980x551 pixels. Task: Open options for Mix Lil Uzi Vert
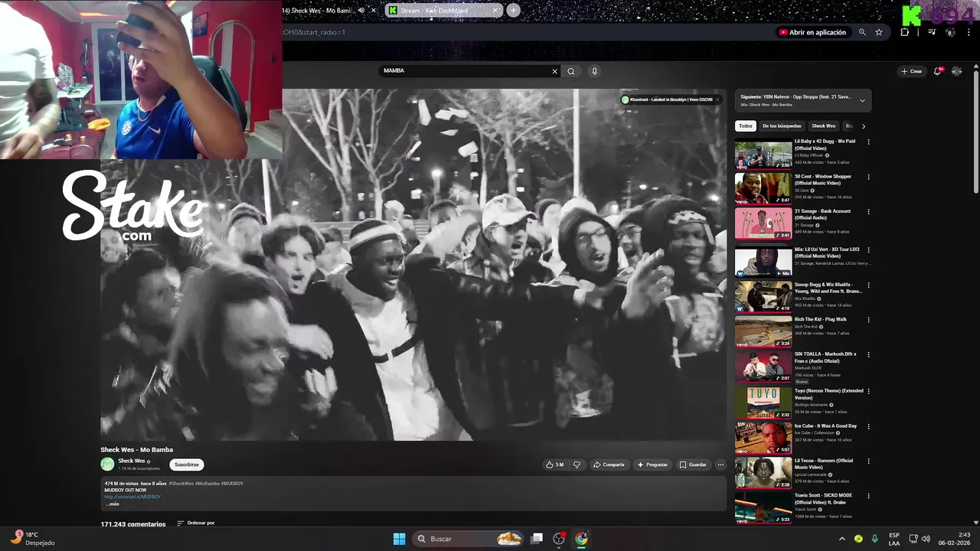pos(868,249)
